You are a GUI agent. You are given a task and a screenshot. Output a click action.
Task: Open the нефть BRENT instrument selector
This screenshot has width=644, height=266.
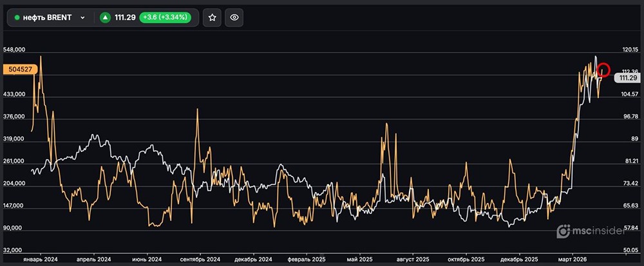pyautogui.click(x=49, y=17)
